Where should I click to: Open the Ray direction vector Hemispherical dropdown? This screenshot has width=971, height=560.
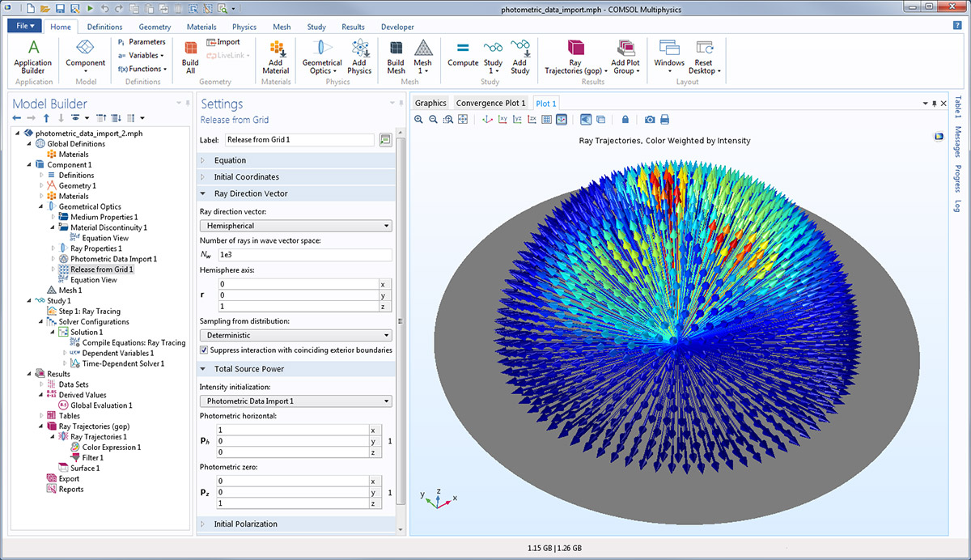click(x=296, y=226)
